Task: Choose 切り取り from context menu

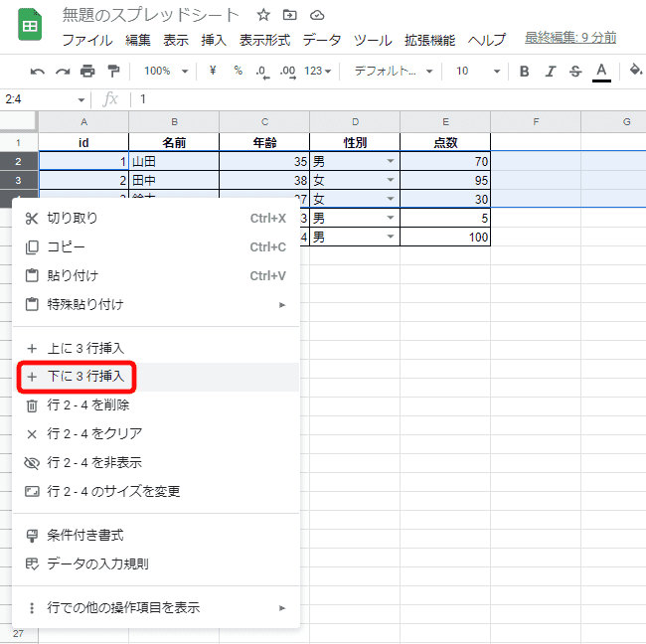Action: [x=156, y=218]
